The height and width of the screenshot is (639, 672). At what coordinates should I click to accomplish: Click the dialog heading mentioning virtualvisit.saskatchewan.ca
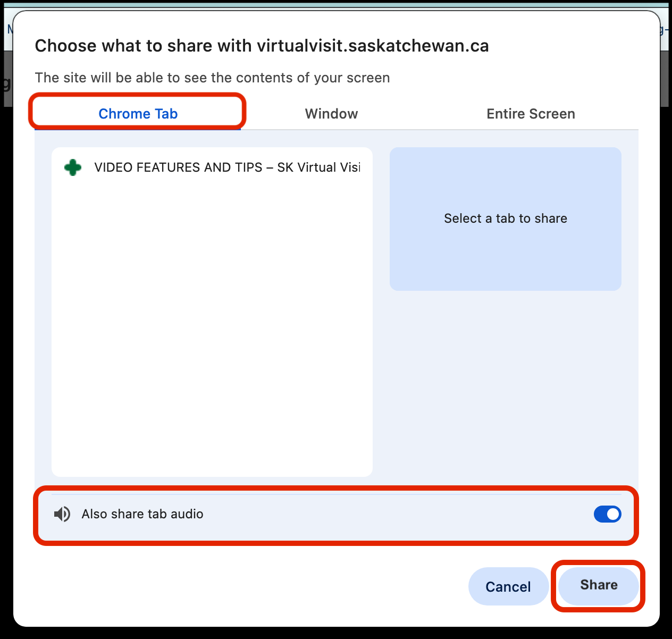tap(262, 46)
